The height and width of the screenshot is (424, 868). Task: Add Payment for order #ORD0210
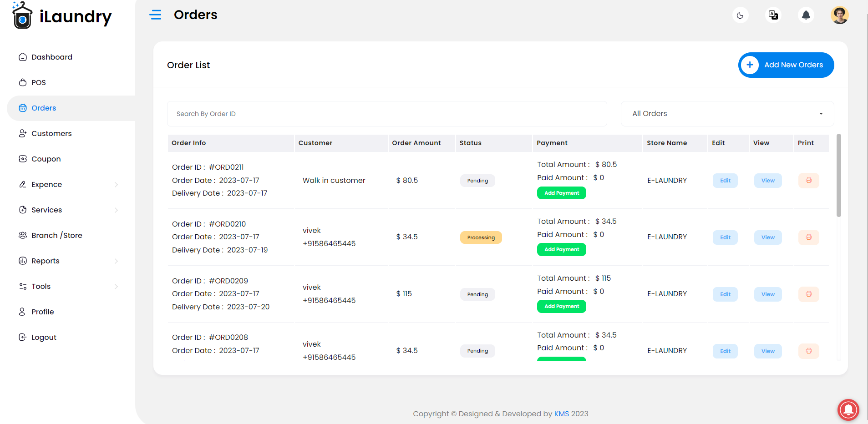tap(562, 249)
